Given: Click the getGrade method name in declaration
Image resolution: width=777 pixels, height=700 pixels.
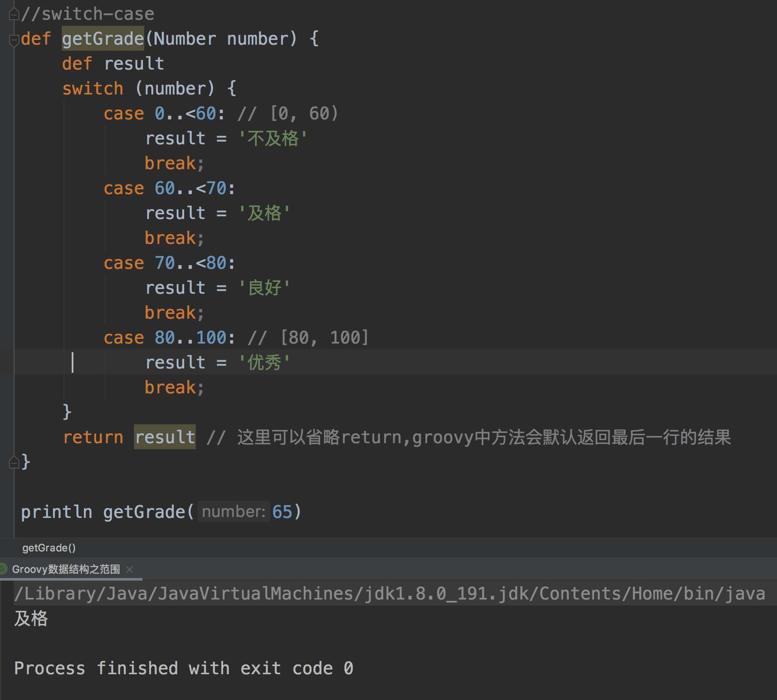Looking at the screenshot, I should 103,39.
